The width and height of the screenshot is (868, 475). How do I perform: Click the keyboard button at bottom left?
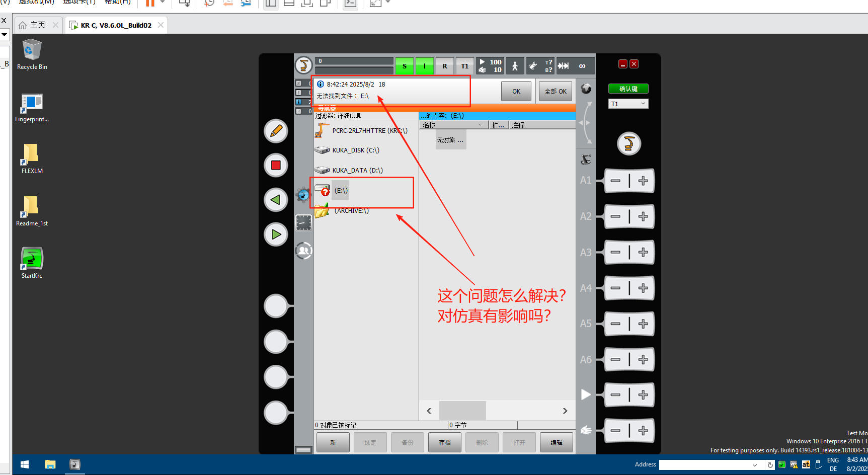pos(303,449)
